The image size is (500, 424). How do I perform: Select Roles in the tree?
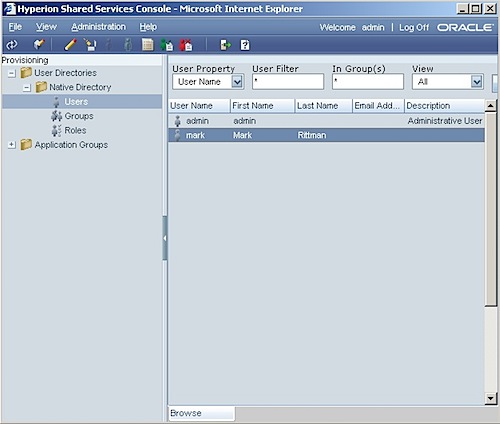click(x=75, y=130)
